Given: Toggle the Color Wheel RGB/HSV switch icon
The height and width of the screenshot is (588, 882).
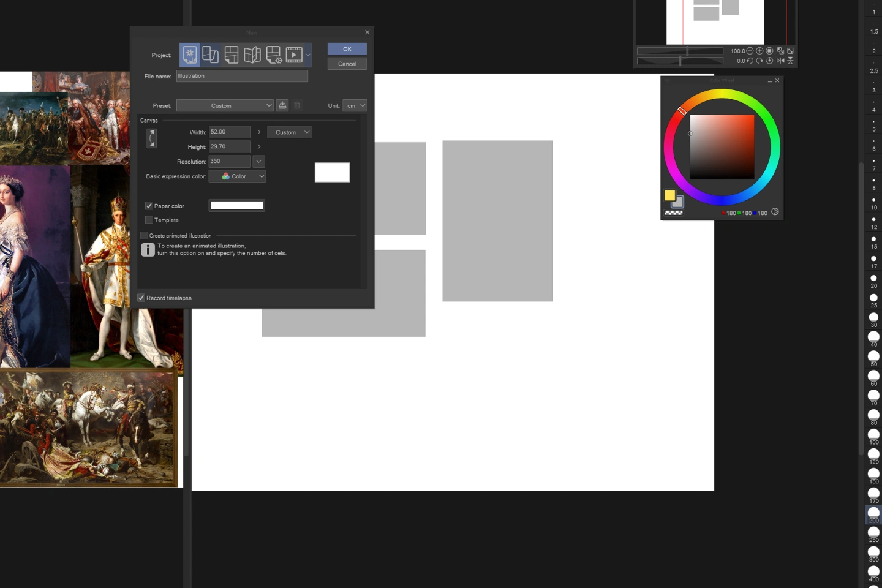Looking at the screenshot, I should click(x=775, y=212).
